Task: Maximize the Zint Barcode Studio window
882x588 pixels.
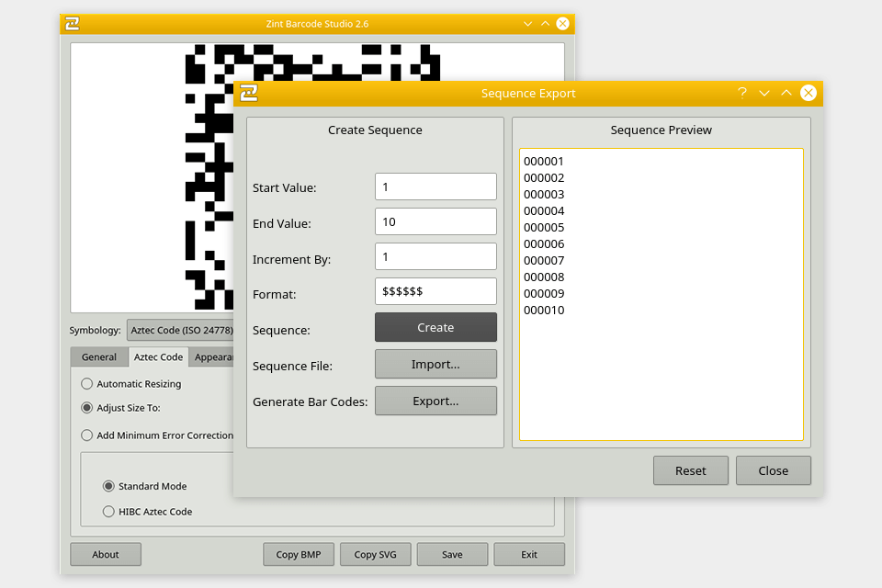Action: [545, 24]
